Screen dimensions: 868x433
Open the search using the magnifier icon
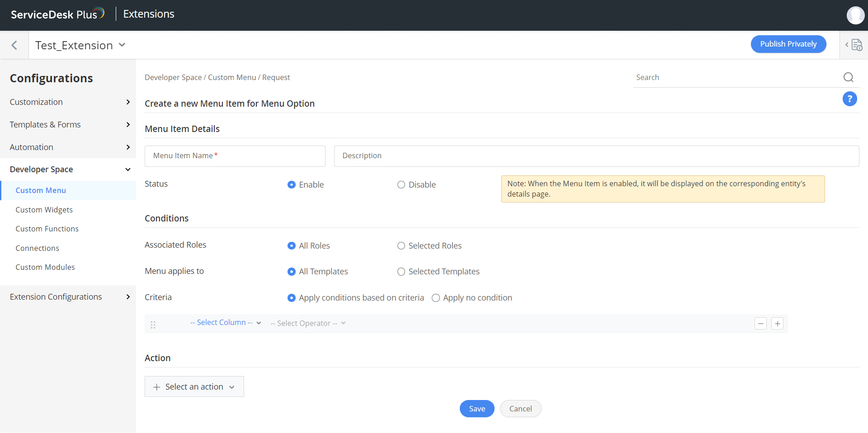tap(848, 77)
